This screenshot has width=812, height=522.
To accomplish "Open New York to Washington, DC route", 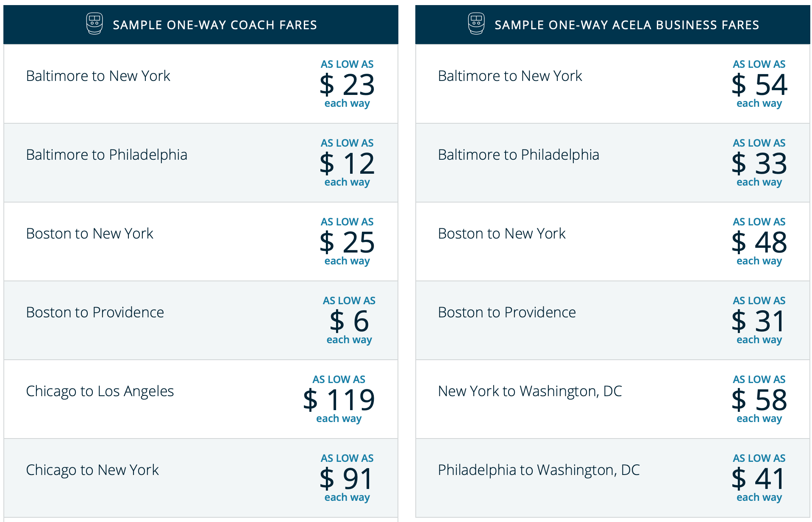I will click(530, 391).
